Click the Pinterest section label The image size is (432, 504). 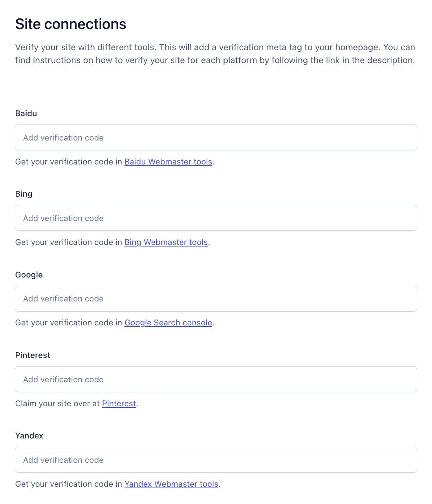tap(33, 355)
